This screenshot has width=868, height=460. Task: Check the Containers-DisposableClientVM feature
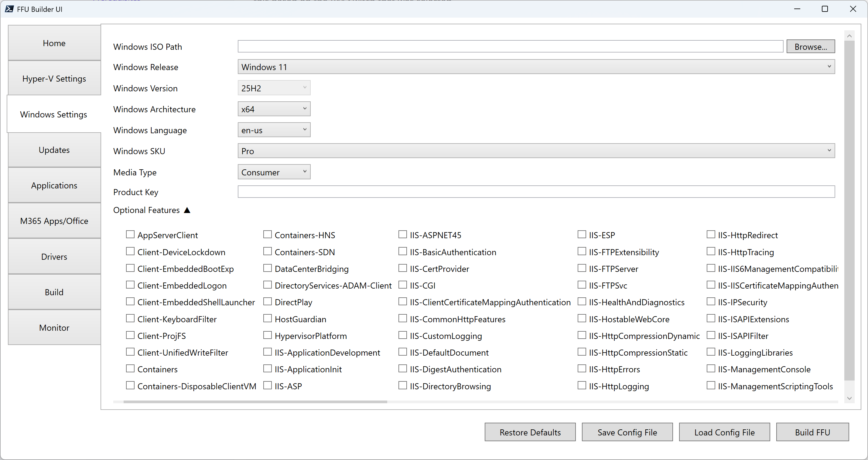(x=130, y=385)
